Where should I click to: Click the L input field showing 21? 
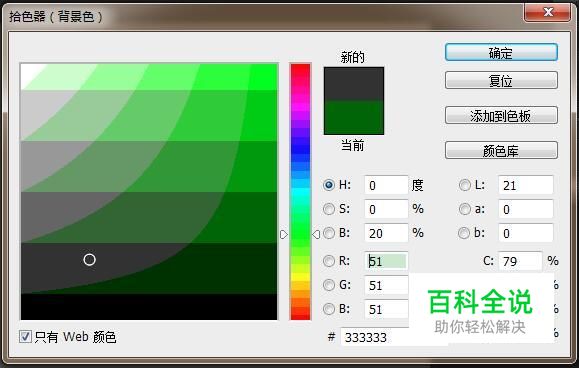coord(525,185)
